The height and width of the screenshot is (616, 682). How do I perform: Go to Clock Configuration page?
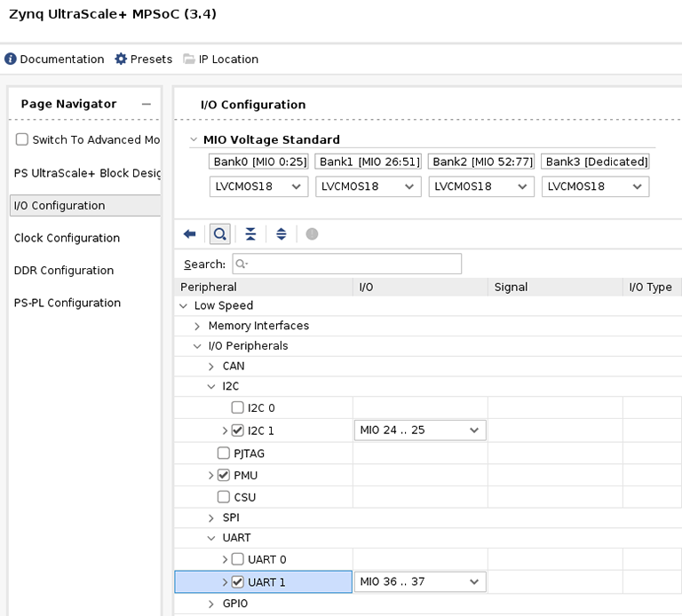tap(67, 238)
